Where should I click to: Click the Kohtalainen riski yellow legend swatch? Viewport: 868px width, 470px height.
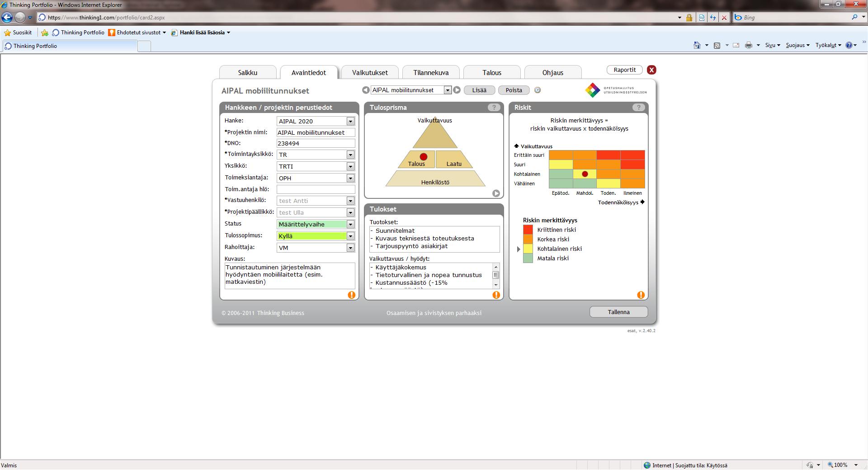tap(528, 249)
